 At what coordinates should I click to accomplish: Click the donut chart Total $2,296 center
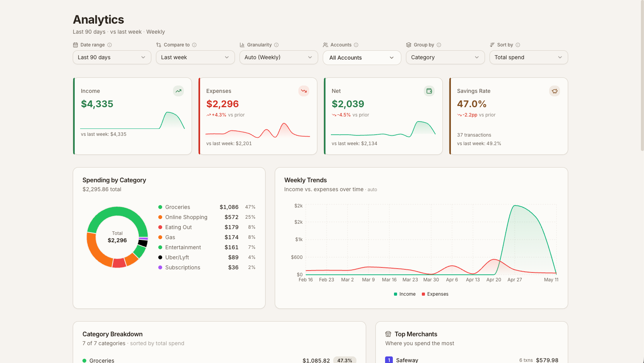point(117,237)
